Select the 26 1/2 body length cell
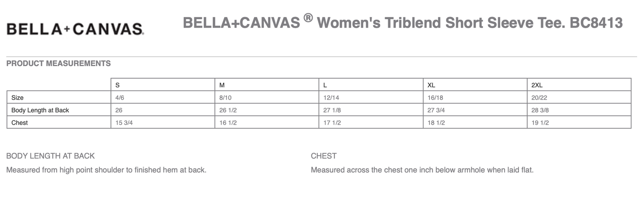 click(x=228, y=110)
